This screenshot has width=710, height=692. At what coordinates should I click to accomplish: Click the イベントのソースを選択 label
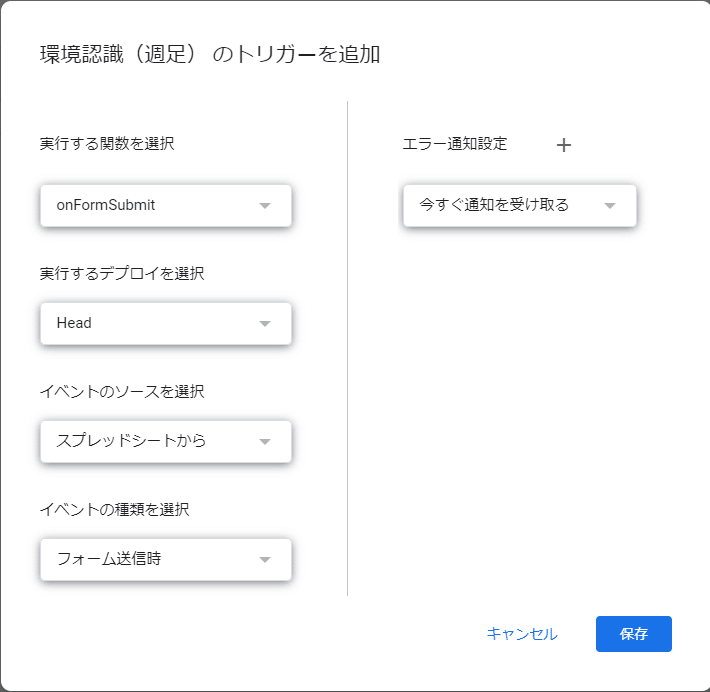click(122, 391)
